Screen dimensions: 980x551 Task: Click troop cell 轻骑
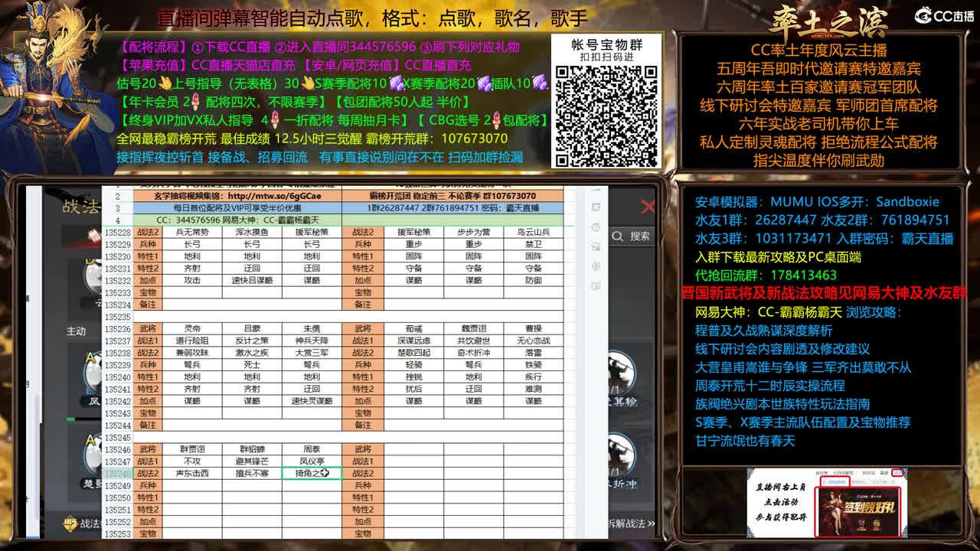[414, 365]
